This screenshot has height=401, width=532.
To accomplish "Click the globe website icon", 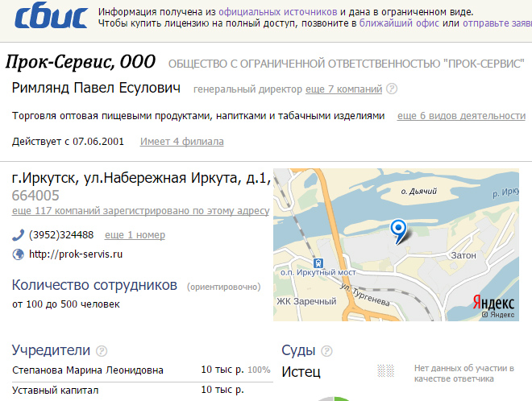I will (x=18, y=254).
